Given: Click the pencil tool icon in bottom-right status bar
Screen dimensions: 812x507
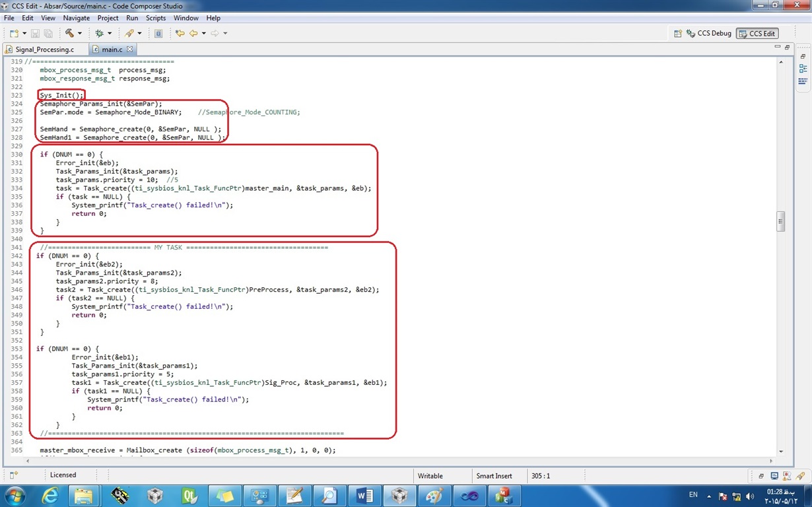Looking at the screenshot, I should [x=800, y=476].
